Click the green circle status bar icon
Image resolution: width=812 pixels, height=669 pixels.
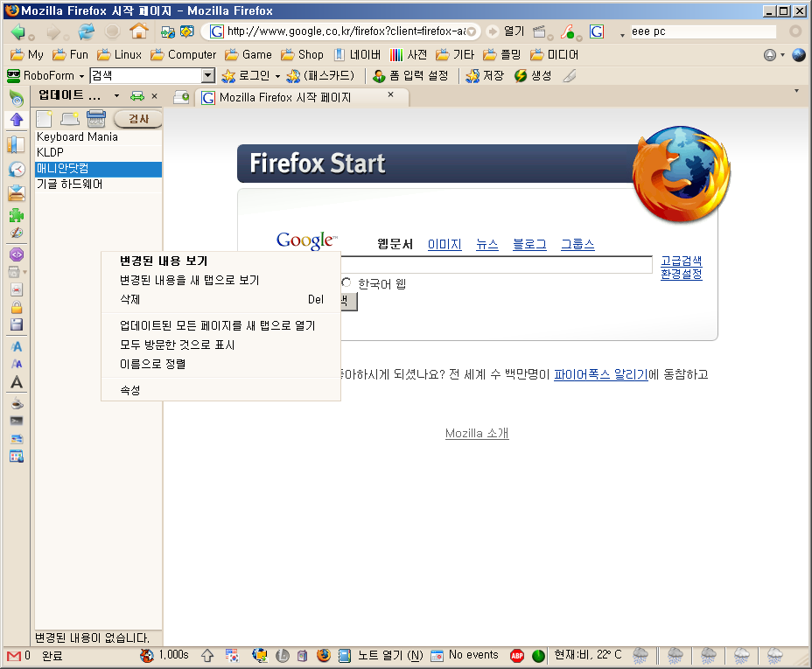coord(539,656)
